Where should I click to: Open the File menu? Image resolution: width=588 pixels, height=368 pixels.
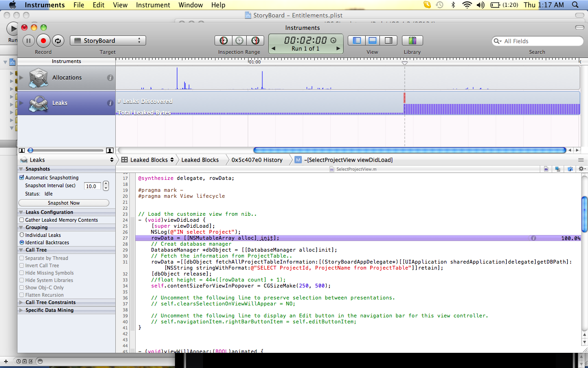coord(79,5)
